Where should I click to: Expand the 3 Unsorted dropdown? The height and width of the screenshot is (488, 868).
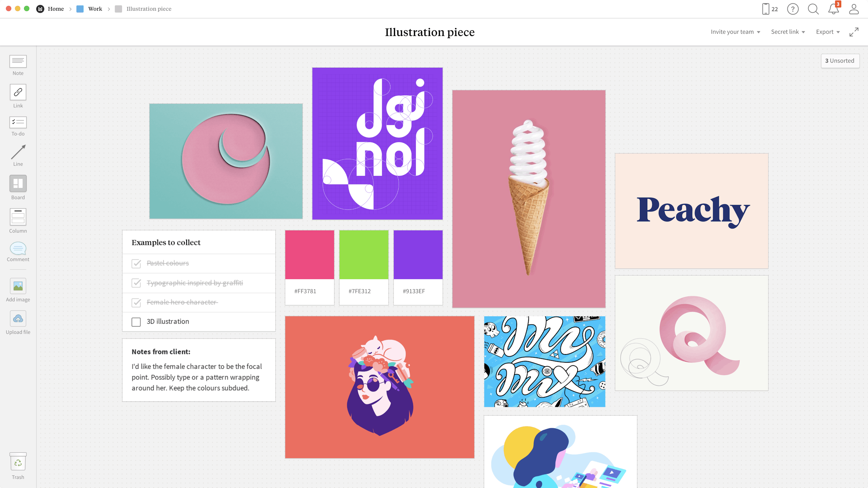839,60
